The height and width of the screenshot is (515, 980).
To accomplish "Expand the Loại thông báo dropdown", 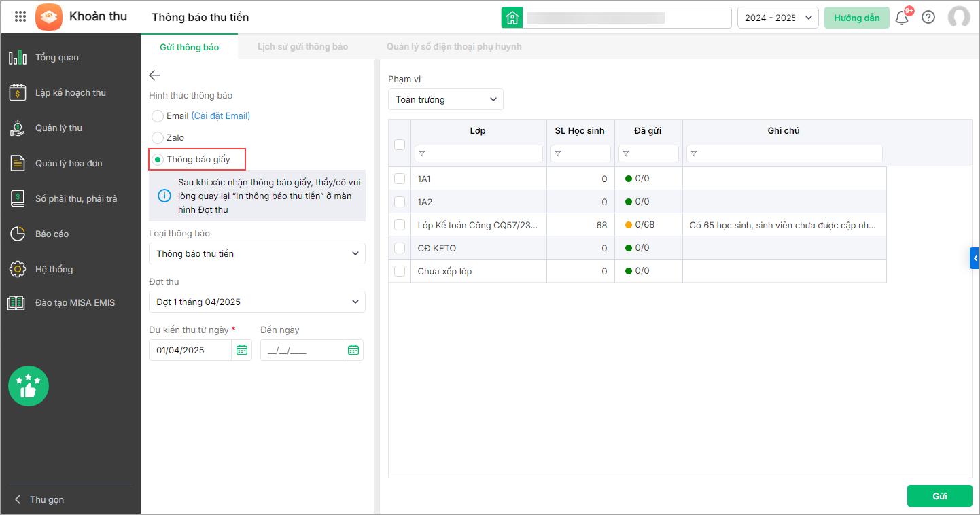I will [x=257, y=253].
